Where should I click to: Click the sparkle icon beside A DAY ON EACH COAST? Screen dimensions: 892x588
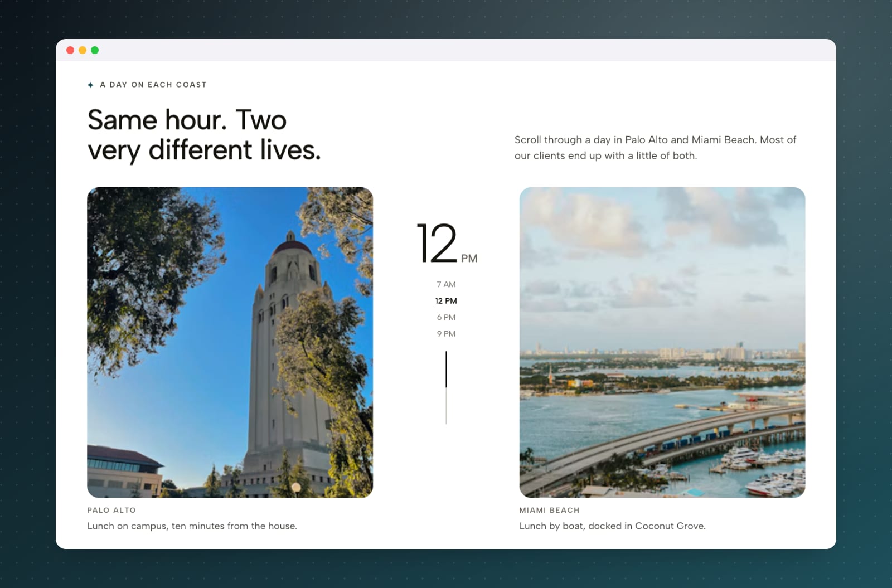(x=90, y=85)
